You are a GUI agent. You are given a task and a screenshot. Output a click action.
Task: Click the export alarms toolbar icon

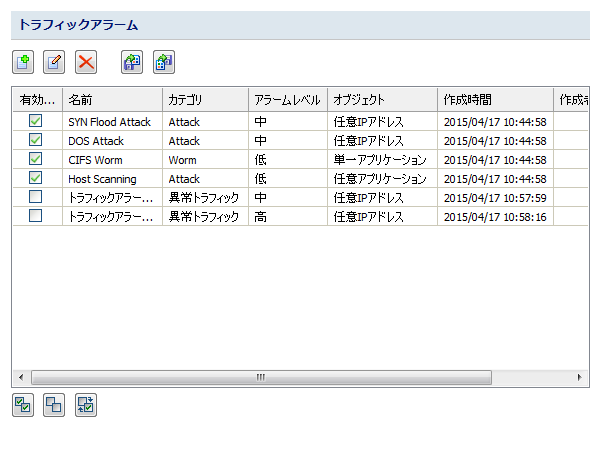click(164, 62)
